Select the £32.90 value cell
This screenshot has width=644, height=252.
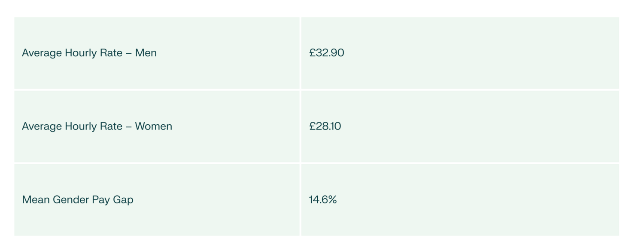click(327, 53)
